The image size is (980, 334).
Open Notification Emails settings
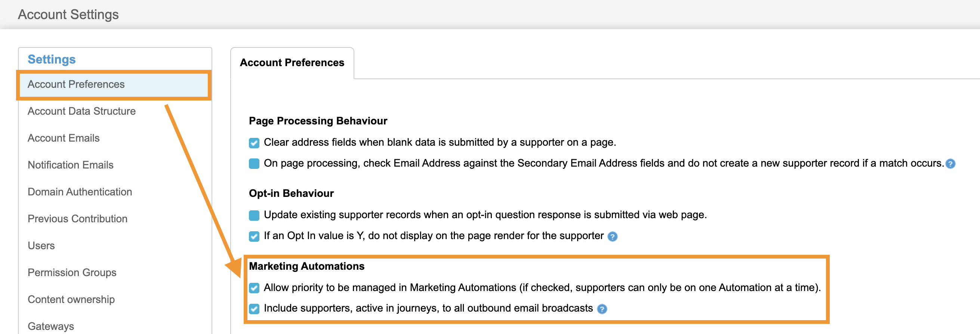pyautogui.click(x=70, y=165)
